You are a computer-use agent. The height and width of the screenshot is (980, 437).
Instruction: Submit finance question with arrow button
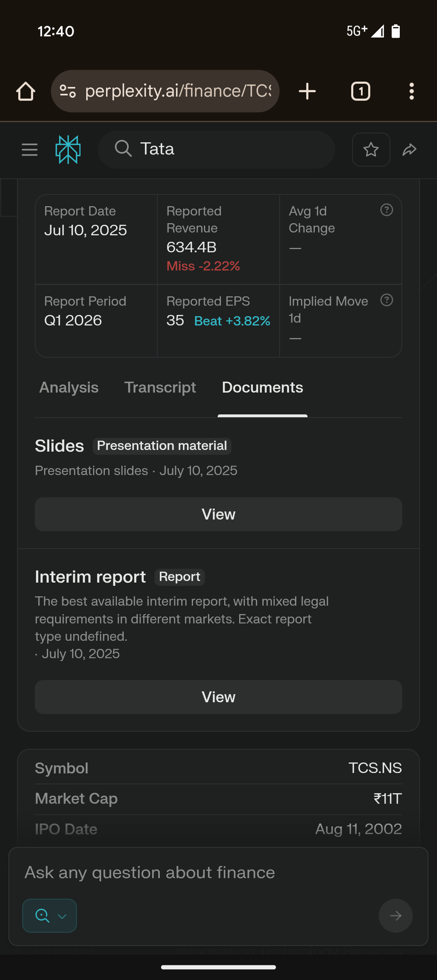[395, 916]
